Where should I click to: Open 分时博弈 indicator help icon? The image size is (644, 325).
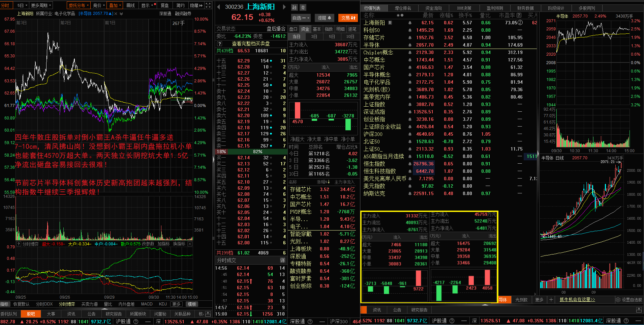[x=19, y=244]
